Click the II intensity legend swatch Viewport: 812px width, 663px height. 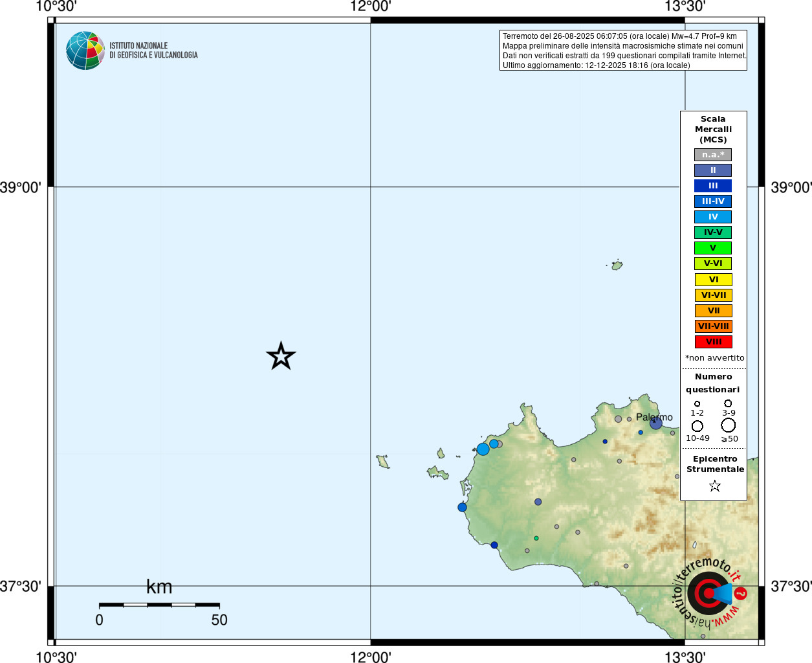[x=713, y=170]
